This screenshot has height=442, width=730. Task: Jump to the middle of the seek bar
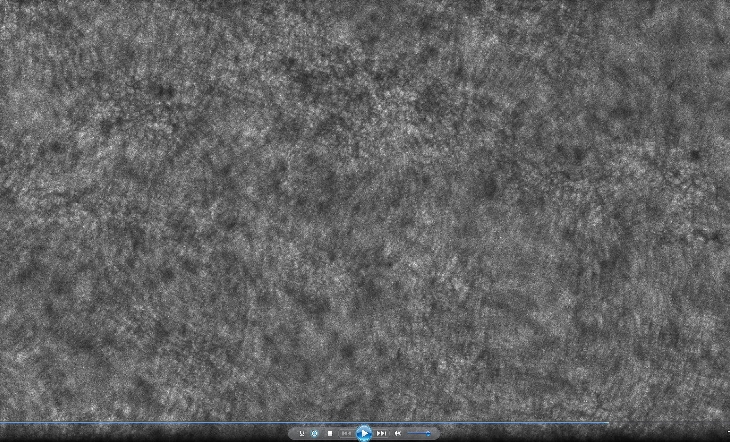[x=365, y=423]
